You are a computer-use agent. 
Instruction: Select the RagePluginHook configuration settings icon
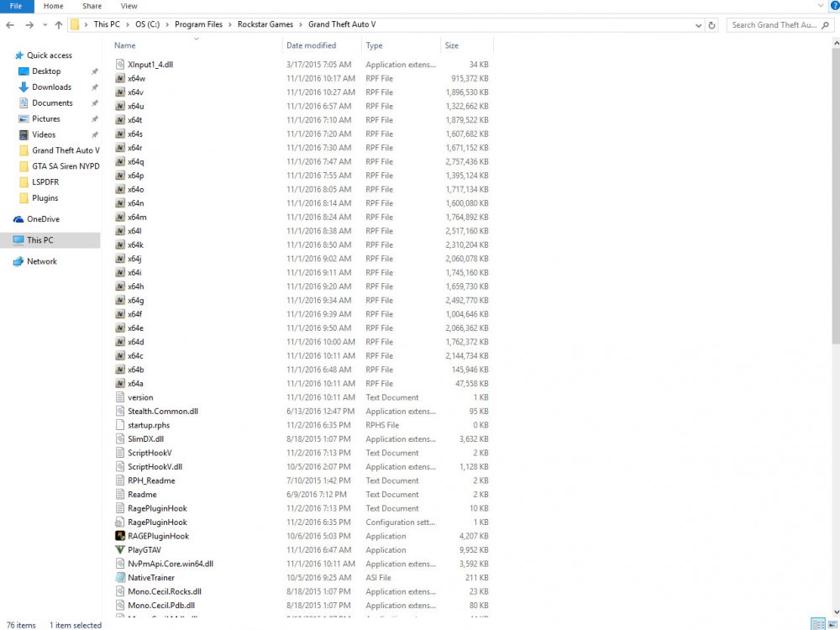click(120, 522)
